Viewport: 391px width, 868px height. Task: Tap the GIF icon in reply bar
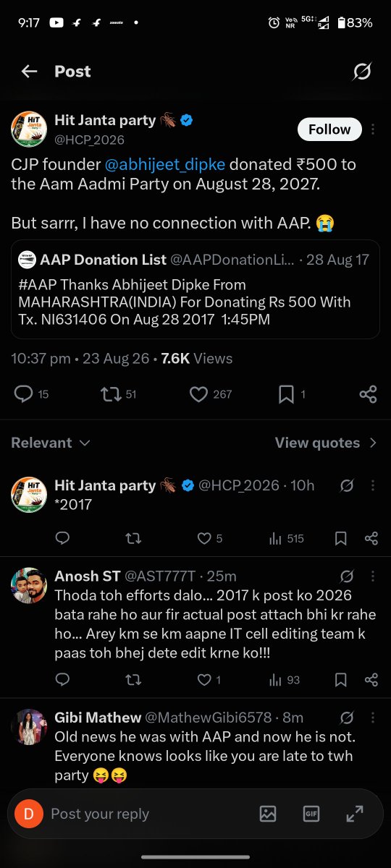click(311, 813)
